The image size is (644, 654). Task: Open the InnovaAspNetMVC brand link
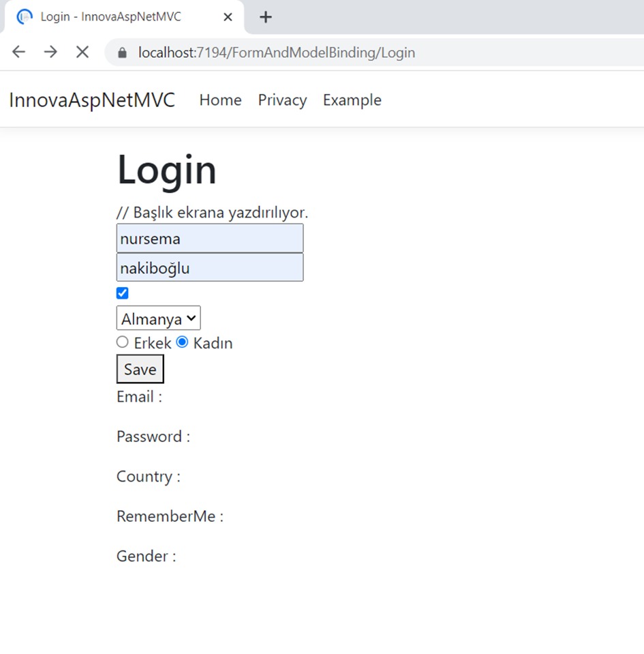pos(92,100)
